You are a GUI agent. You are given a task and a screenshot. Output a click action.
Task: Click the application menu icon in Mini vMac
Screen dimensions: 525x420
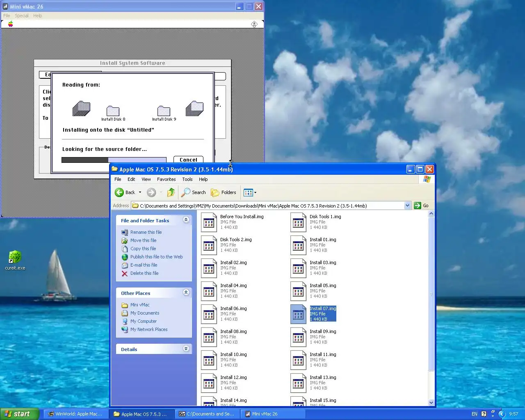point(254,24)
